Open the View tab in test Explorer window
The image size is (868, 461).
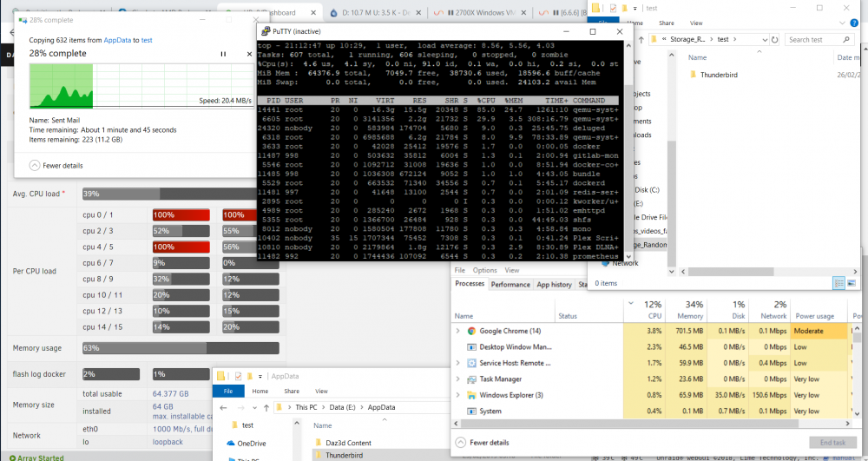[696, 23]
